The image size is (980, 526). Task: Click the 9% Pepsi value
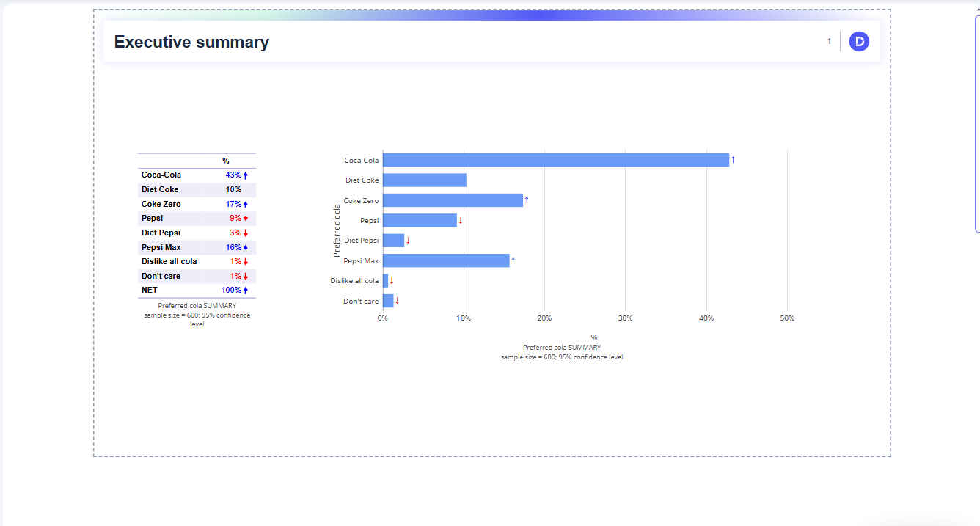click(x=235, y=219)
